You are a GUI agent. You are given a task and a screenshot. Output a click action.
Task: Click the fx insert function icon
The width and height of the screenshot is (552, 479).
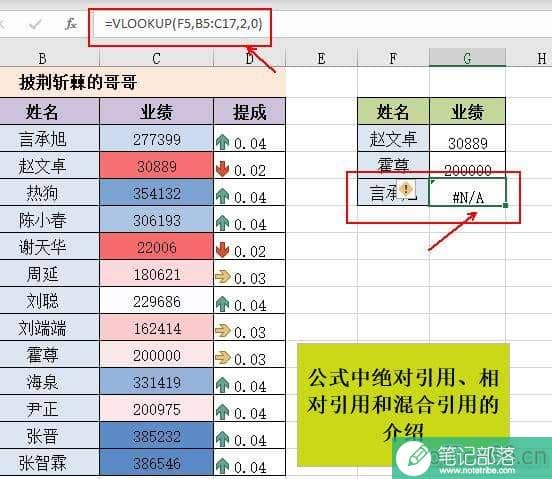click(71, 24)
